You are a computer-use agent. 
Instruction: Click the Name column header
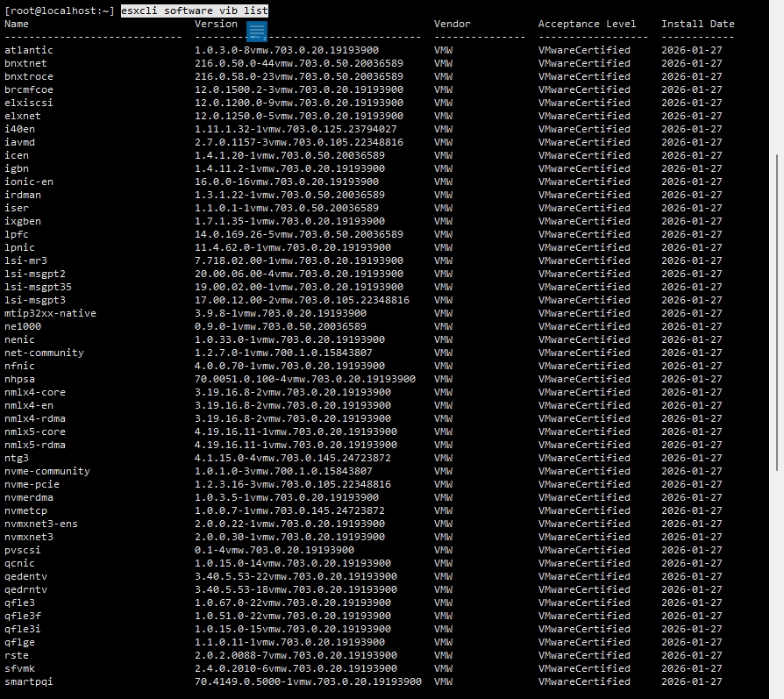(x=17, y=24)
